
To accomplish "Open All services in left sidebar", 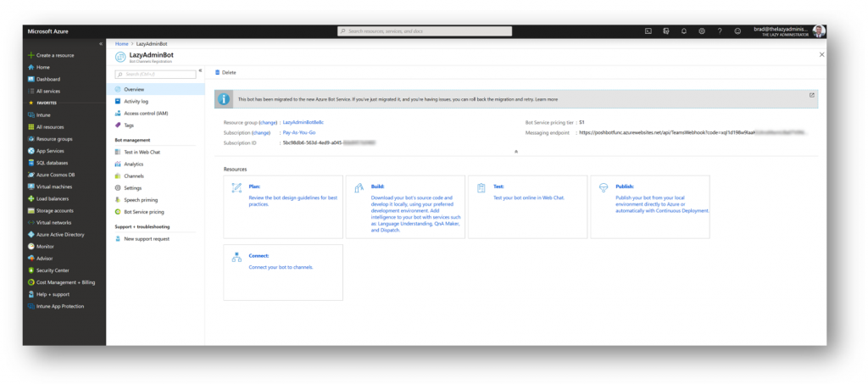I will coord(44,92).
